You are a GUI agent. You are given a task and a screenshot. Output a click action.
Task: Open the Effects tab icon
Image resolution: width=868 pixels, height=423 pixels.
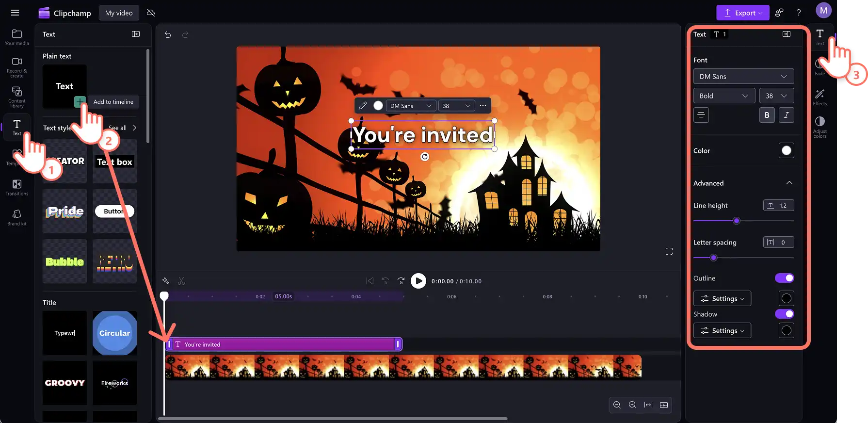(820, 97)
